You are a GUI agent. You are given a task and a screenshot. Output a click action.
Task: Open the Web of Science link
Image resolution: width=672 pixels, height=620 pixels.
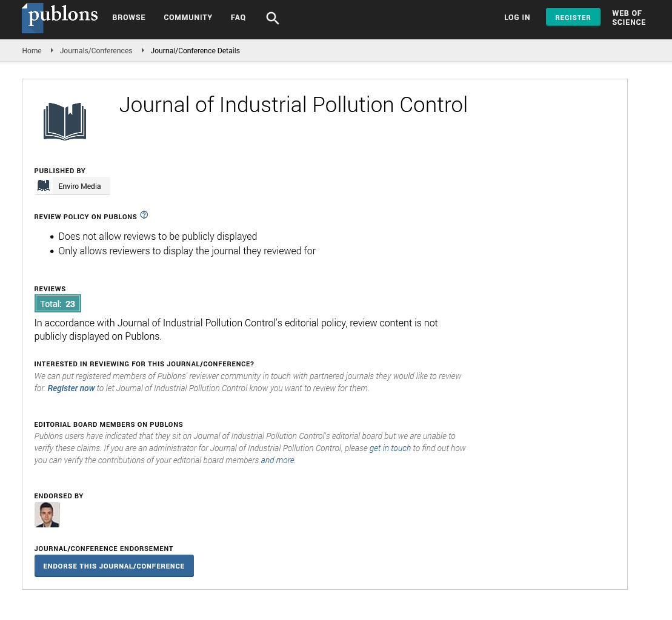pos(628,18)
